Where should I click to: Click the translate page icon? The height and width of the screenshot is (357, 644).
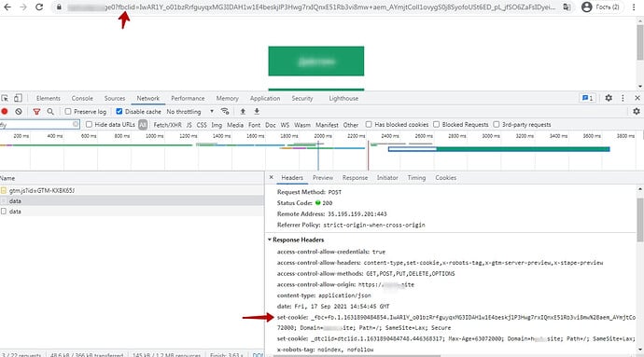(567, 7)
